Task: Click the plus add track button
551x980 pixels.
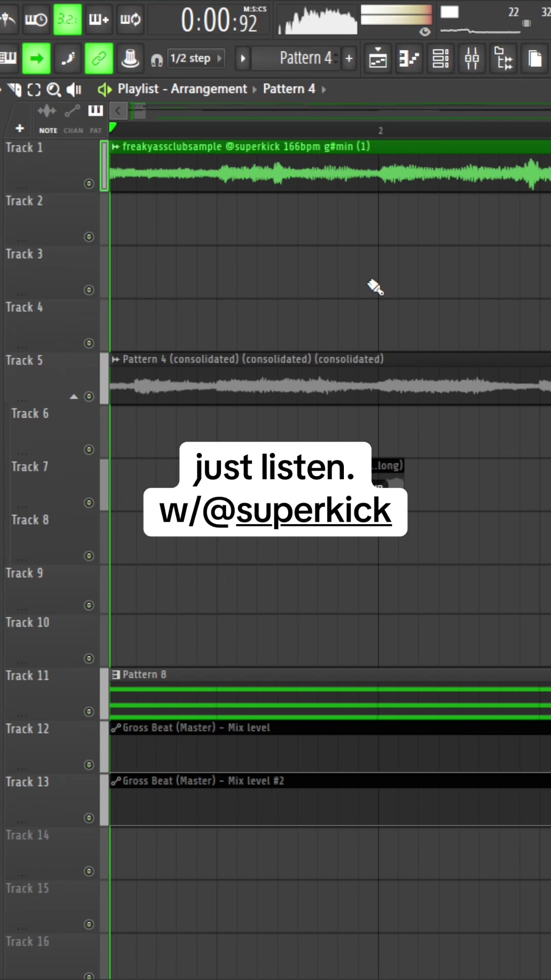Action: click(19, 128)
